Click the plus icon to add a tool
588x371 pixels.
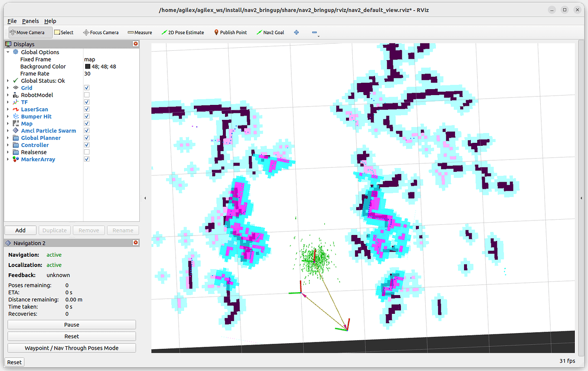coord(296,32)
